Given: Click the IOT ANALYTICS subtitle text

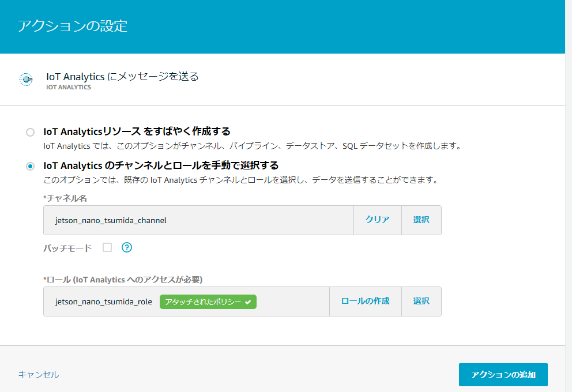Looking at the screenshot, I should (69, 87).
